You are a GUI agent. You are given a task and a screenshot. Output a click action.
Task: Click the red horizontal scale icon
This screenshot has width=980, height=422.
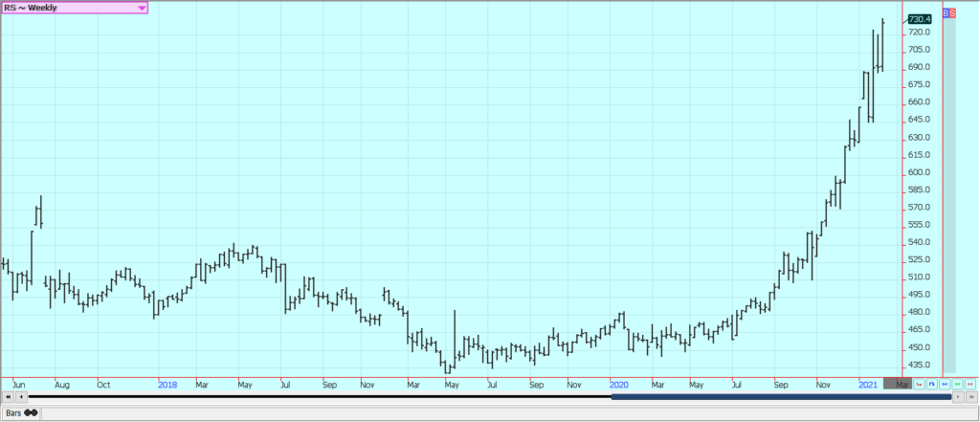(x=970, y=383)
